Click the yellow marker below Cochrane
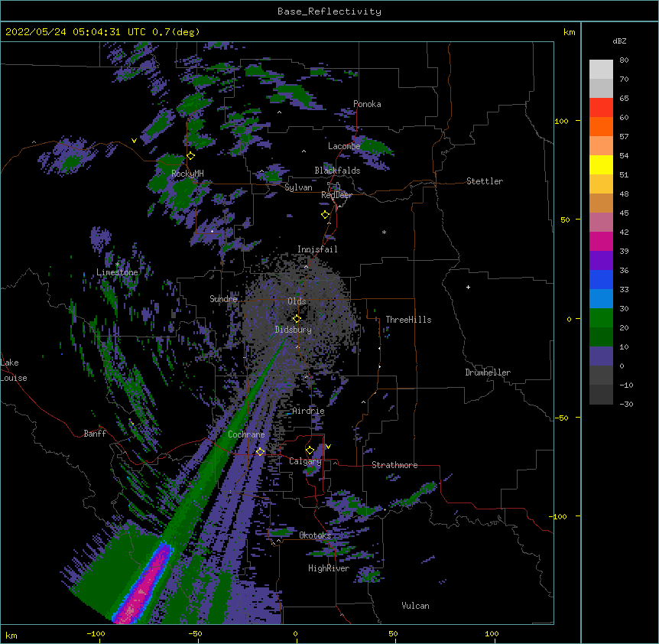Screen dimensions: 659x644 [x=260, y=452]
